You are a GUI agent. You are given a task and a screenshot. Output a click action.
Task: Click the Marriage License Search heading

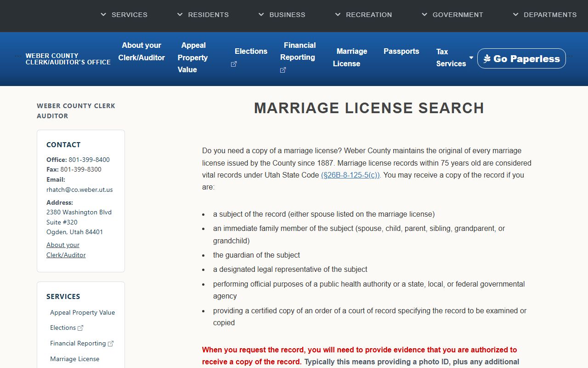tap(369, 108)
